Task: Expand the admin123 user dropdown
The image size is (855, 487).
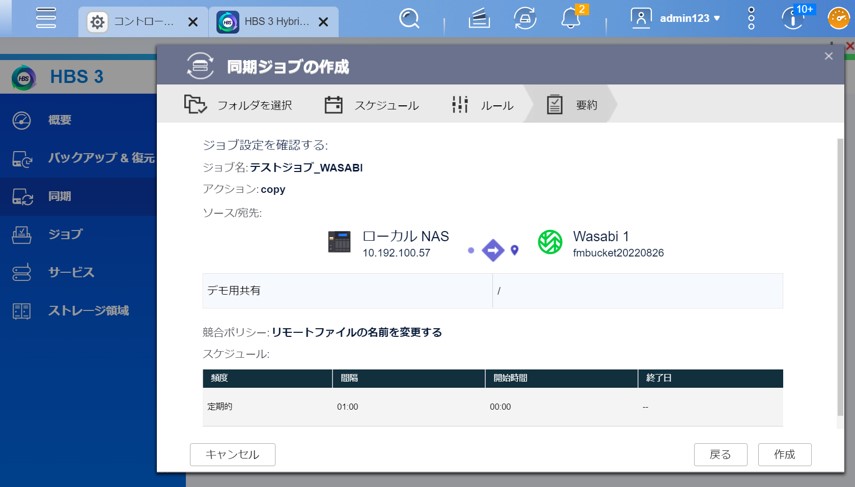Action: (676, 18)
